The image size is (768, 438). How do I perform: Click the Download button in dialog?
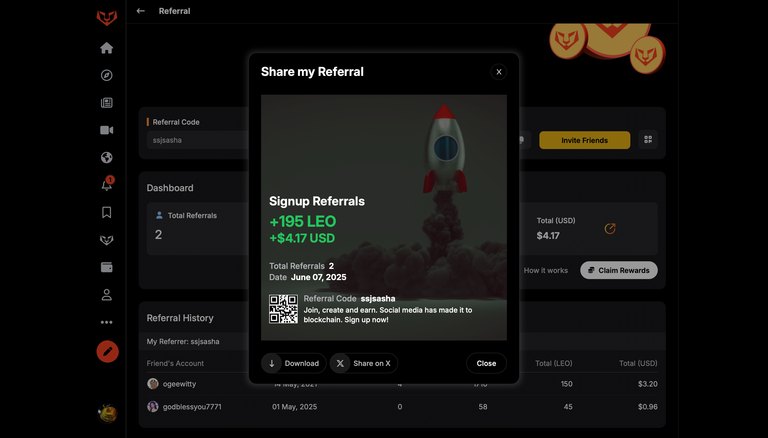click(x=293, y=364)
